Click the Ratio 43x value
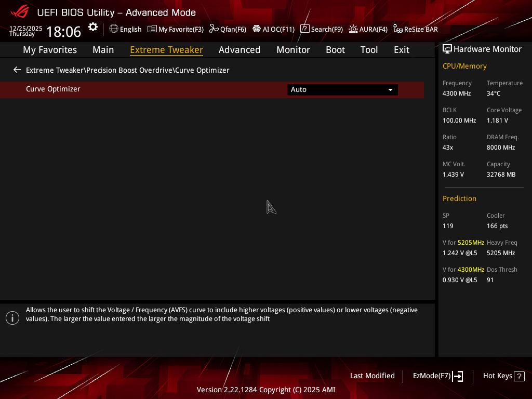The image size is (532, 399). [x=447, y=148]
